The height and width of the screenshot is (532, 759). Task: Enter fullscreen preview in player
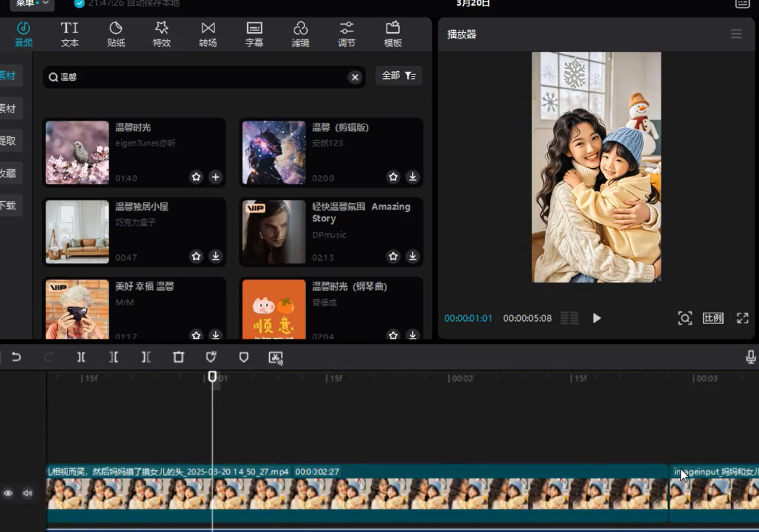742,318
